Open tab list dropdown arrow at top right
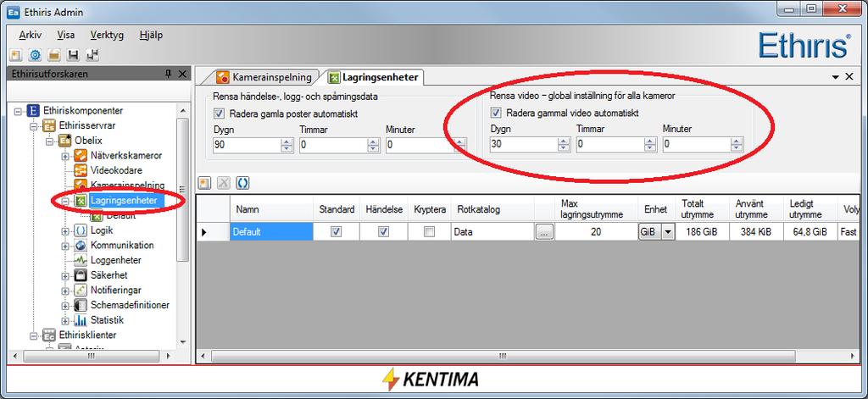This screenshot has height=399, width=868. click(x=836, y=77)
